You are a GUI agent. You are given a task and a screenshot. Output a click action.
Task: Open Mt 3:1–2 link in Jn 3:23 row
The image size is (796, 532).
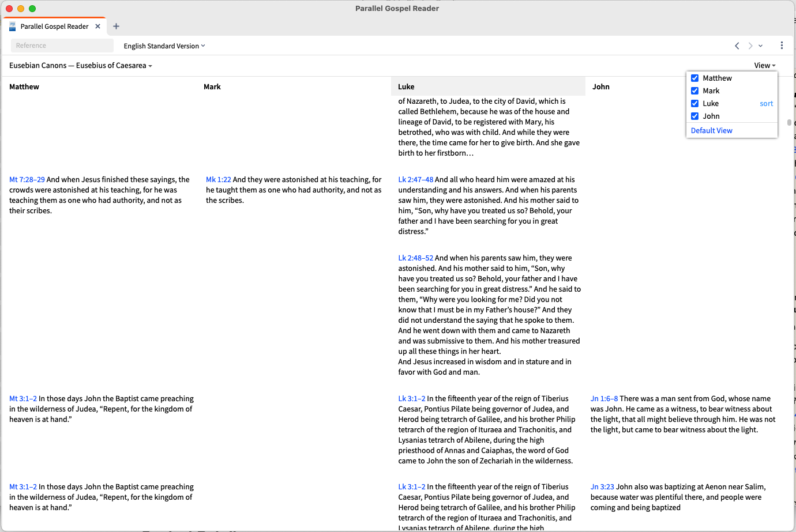23,487
